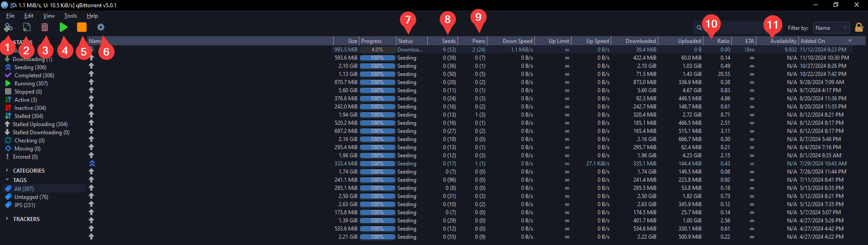Show Completed torrents in status list

point(34,75)
